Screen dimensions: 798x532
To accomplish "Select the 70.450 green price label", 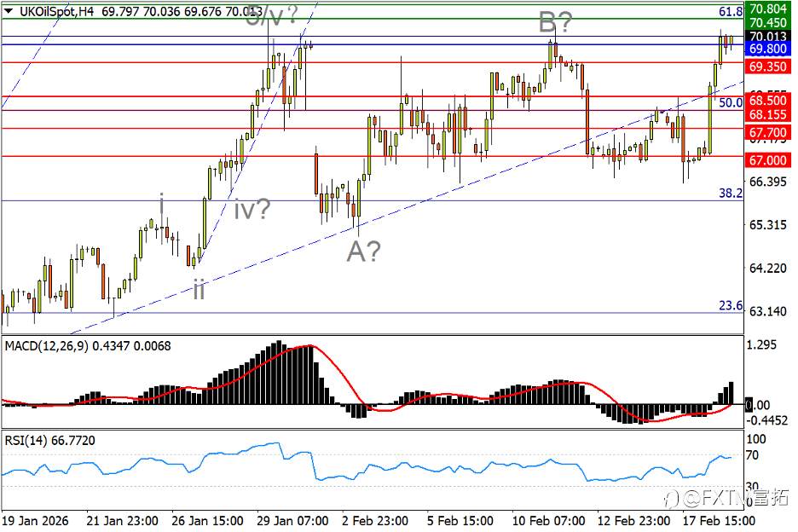I will coord(768,22).
